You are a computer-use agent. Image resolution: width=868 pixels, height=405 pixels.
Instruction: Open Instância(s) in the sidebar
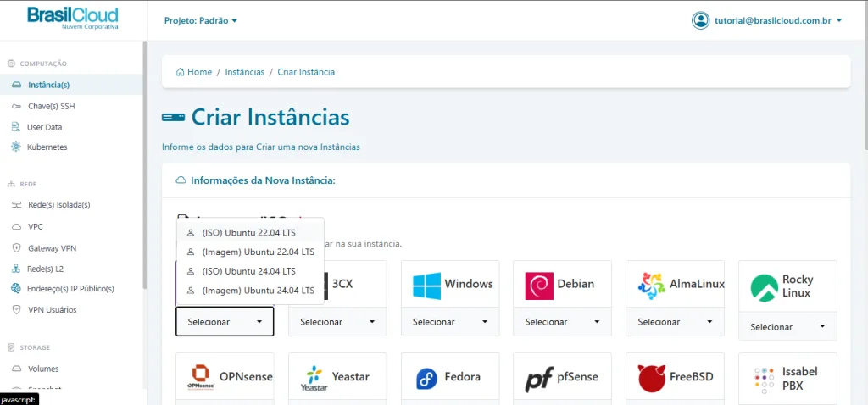[71, 86]
